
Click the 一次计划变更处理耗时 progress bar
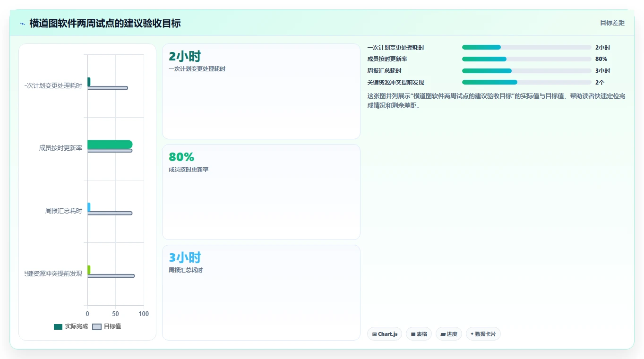click(526, 47)
